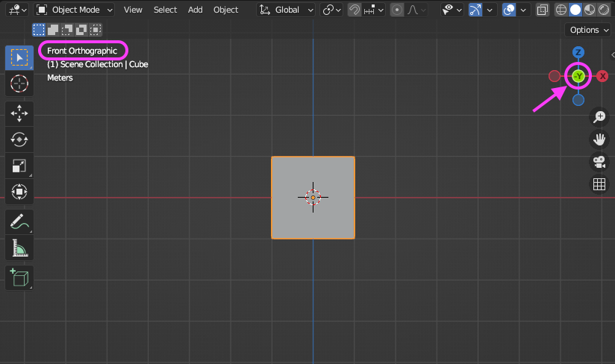Open the View menu
This screenshot has width=615, height=364.
tap(133, 10)
